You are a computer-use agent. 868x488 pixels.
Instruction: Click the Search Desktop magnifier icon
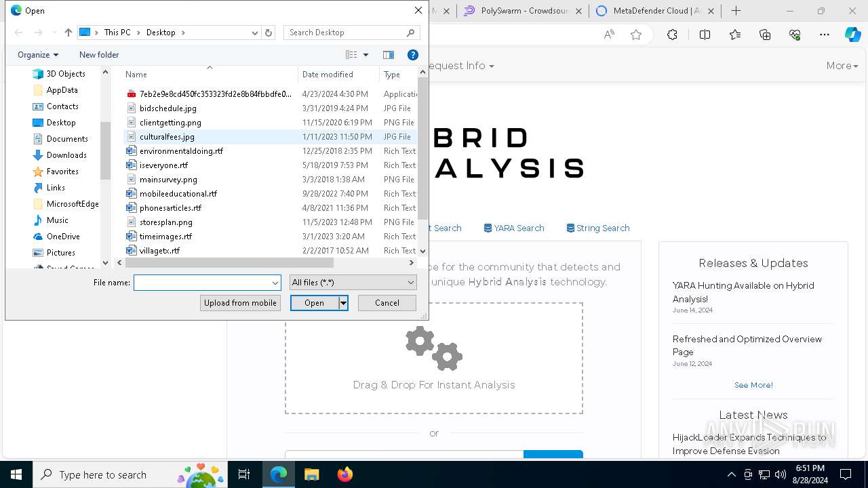coord(410,33)
